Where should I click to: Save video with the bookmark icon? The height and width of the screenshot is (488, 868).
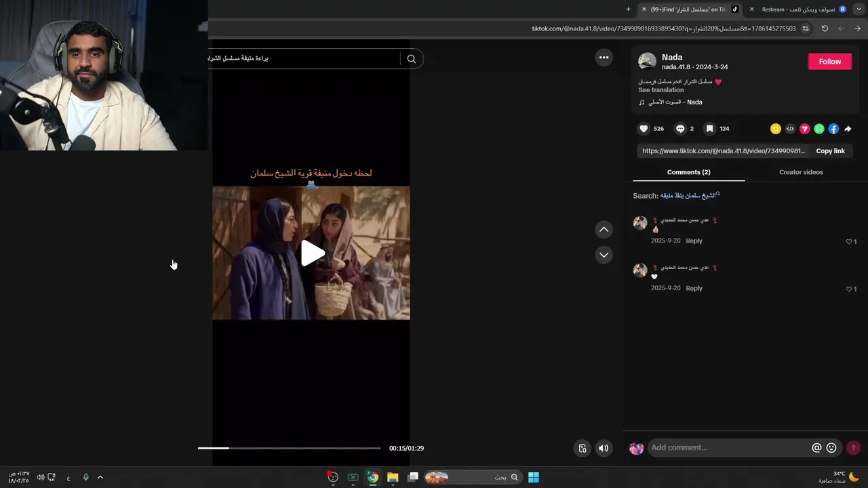709,129
